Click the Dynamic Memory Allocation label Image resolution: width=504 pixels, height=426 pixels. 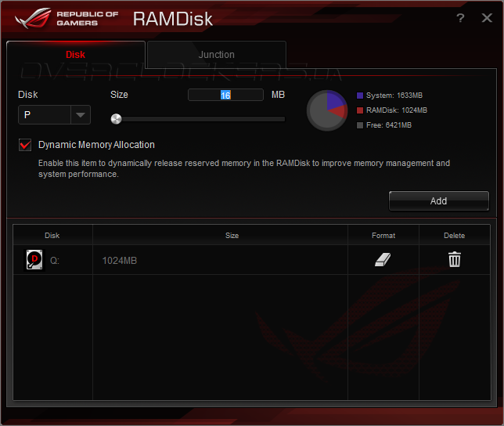coord(96,145)
